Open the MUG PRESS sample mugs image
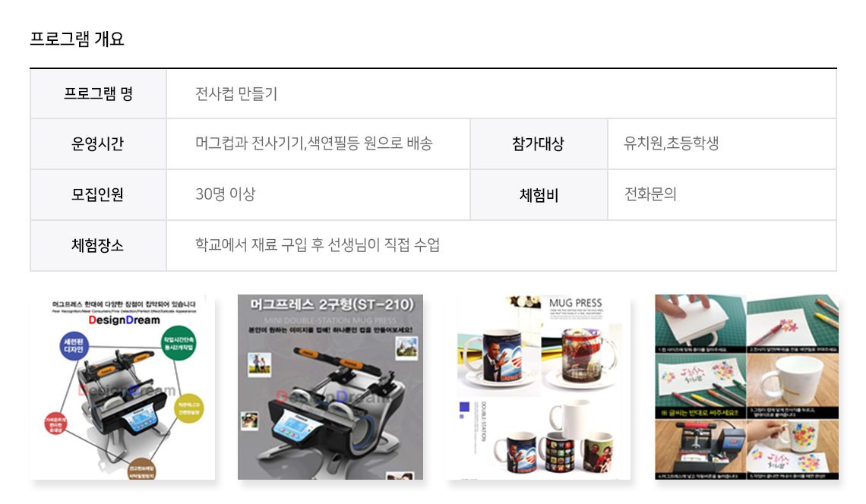Viewport: 866px width, 504px height. click(538, 386)
